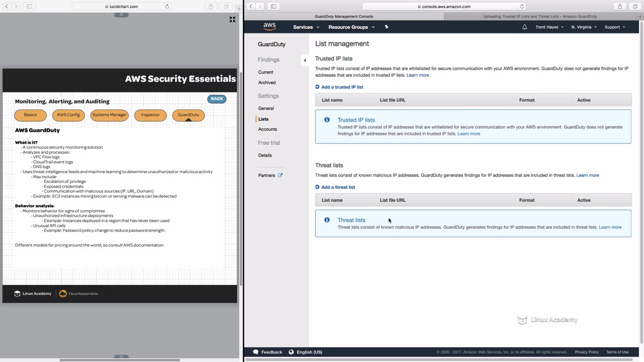Click the pin shortcut icon in the AWS header
This screenshot has height=362, width=644.
click(x=386, y=27)
